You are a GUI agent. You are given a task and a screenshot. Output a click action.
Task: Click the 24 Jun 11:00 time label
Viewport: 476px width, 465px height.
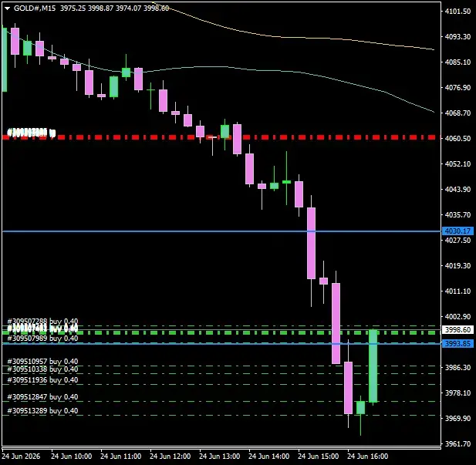point(121,457)
